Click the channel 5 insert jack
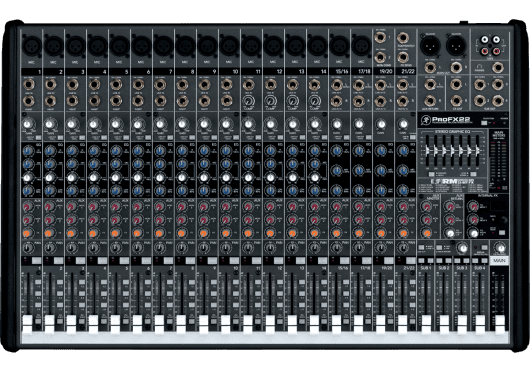The image size is (530, 371). (x=116, y=100)
